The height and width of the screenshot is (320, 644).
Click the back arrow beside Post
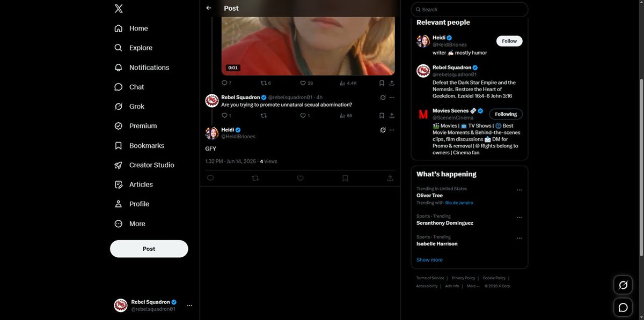pyautogui.click(x=209, y=8)
